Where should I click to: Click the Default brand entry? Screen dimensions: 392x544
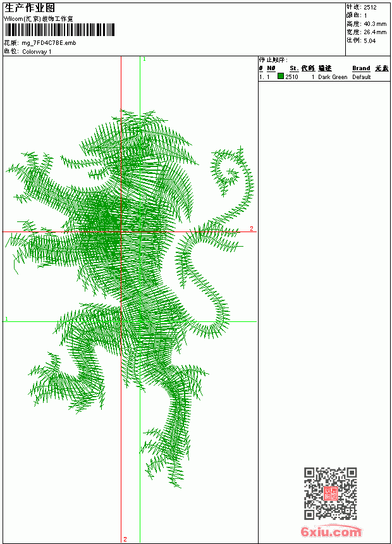pyautogui.click(x=362, y=77)
